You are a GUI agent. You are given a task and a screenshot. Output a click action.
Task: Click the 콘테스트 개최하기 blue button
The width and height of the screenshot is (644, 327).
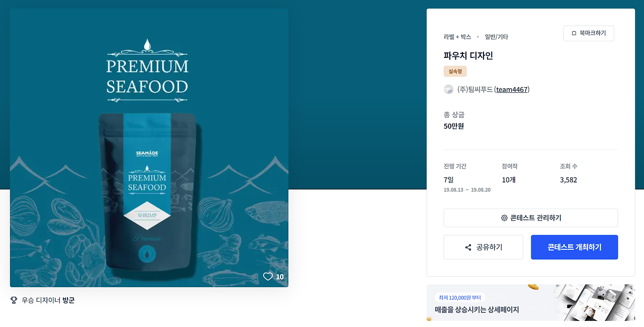(575, 247)
